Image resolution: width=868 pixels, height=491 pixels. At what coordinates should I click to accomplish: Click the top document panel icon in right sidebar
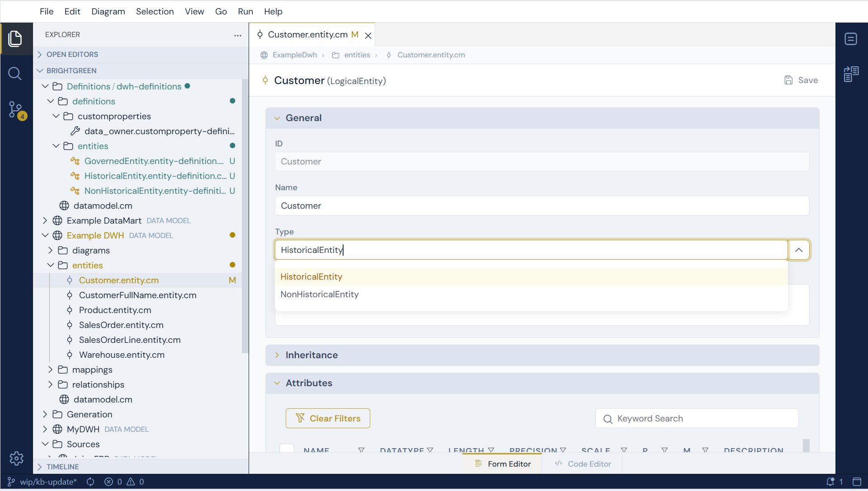pyautogui.click(x=851, y=39)
